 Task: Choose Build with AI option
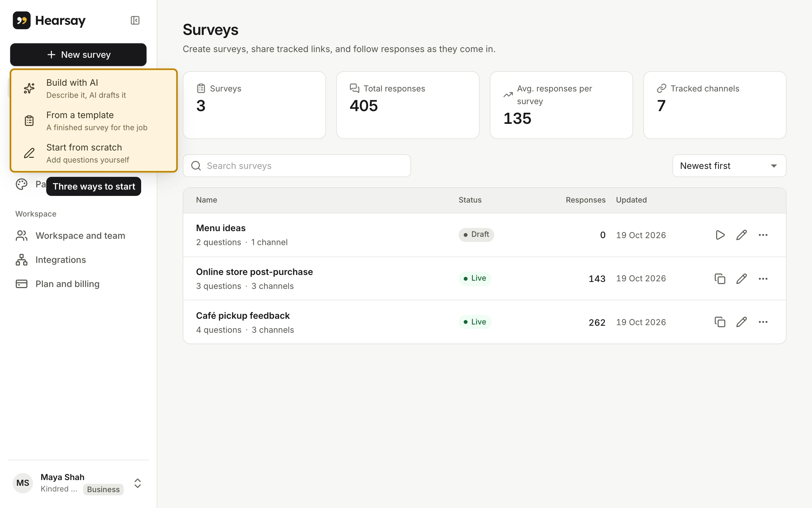coord(94,88)
